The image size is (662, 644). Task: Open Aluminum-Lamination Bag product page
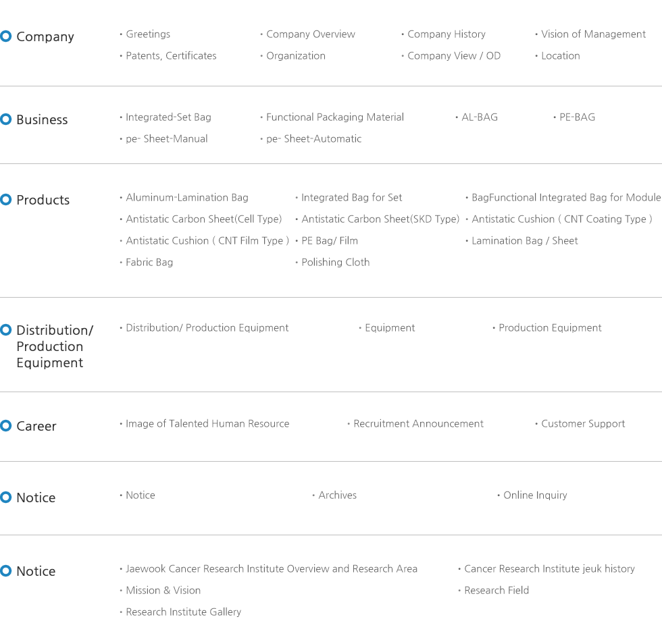186,198
